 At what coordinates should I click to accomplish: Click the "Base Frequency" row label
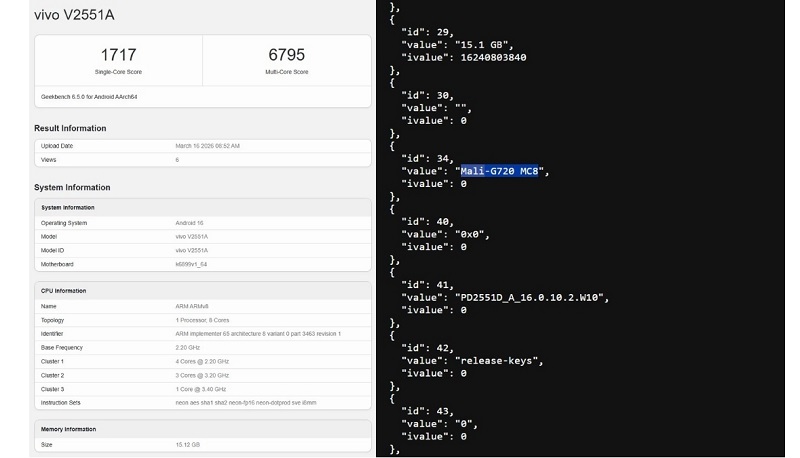point(62,348)
